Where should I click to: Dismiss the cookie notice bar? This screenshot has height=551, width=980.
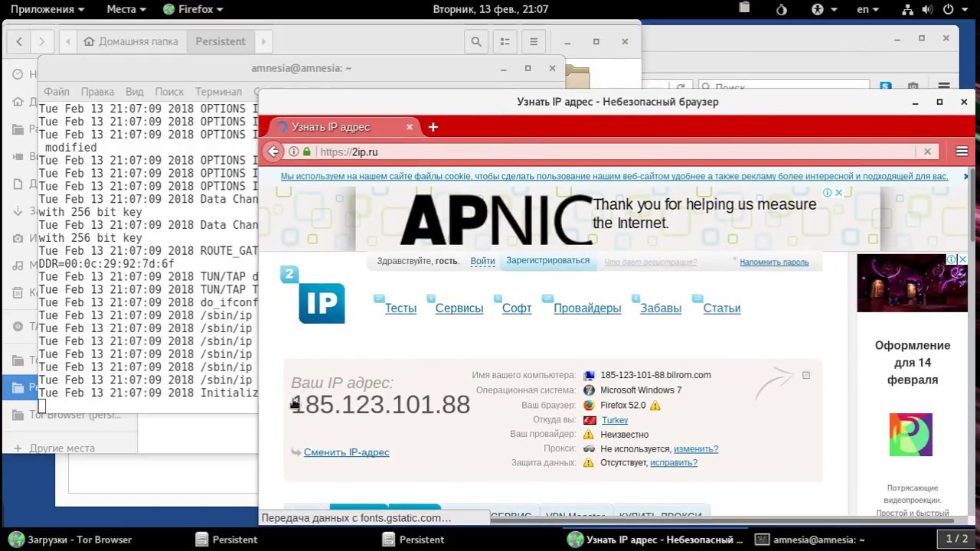(x=965, y=176)
